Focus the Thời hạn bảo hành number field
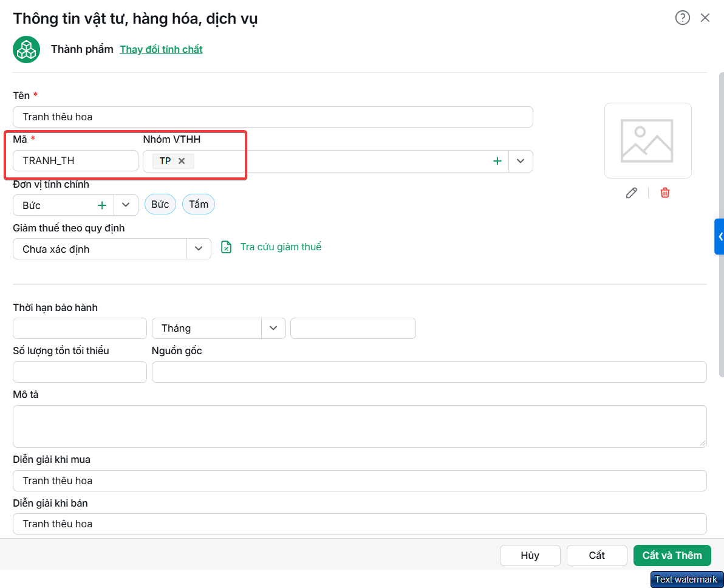This screenshot has height=588, width=724. [80, 329]
